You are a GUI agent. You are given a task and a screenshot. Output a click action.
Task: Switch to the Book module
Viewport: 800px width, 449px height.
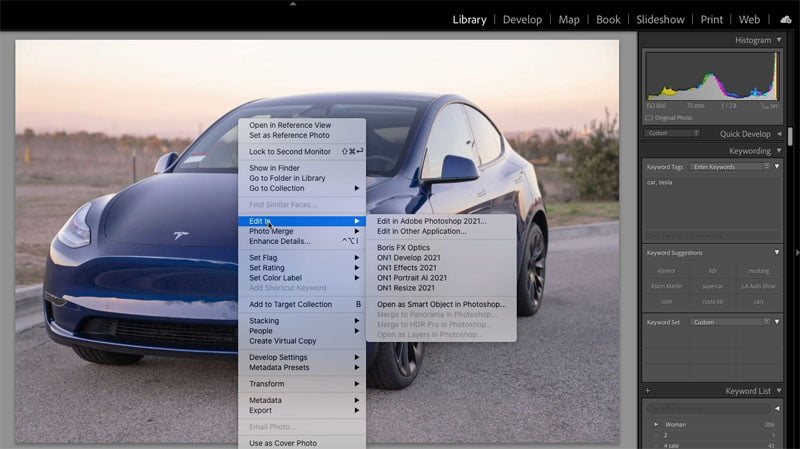(x=608, y=19)
